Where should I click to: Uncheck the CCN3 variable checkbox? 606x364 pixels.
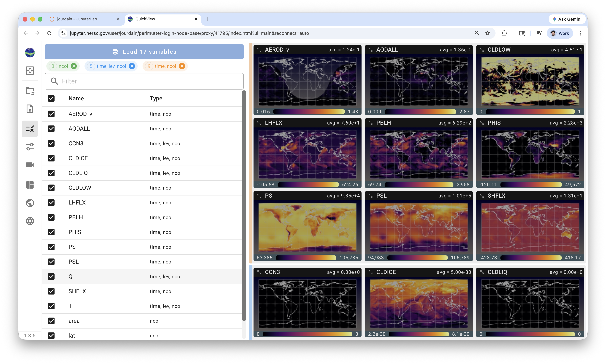pyautogui.click(x=51, y=144)
